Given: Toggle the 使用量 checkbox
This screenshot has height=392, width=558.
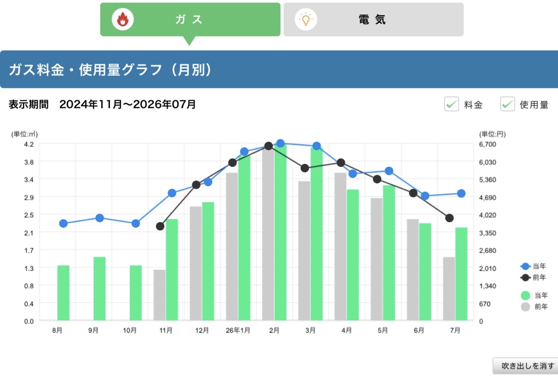Looking at the screenshot, I should (x=508, y=104).
